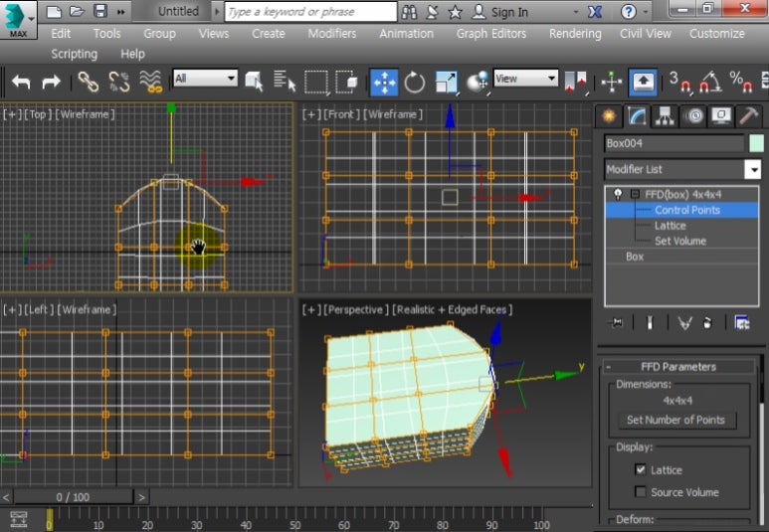Viewport: 769px width, 532px height.
Task: Open the Perspective viewport shading label menu
Action: coord(453,310)
